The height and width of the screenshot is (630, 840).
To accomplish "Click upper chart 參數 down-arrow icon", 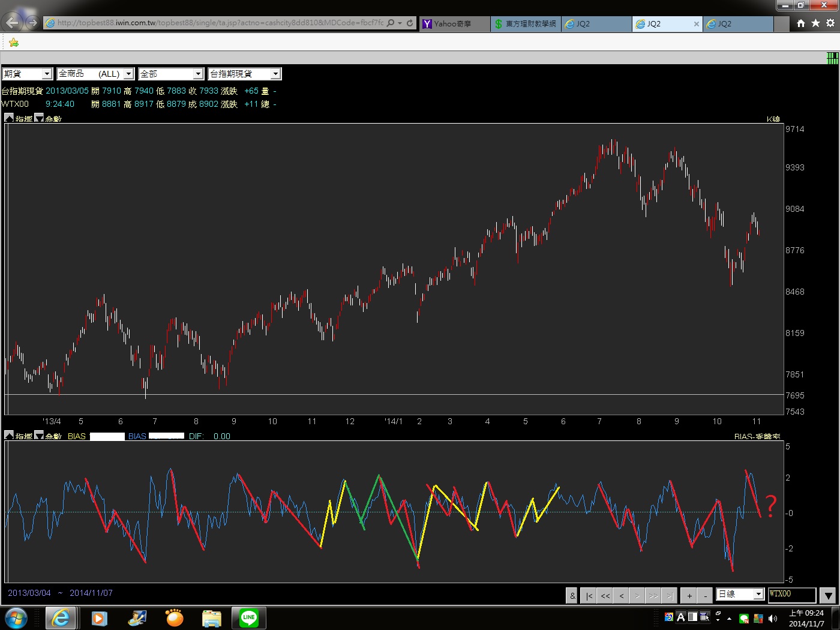I will pyautogui.click(x=39, y=118).
